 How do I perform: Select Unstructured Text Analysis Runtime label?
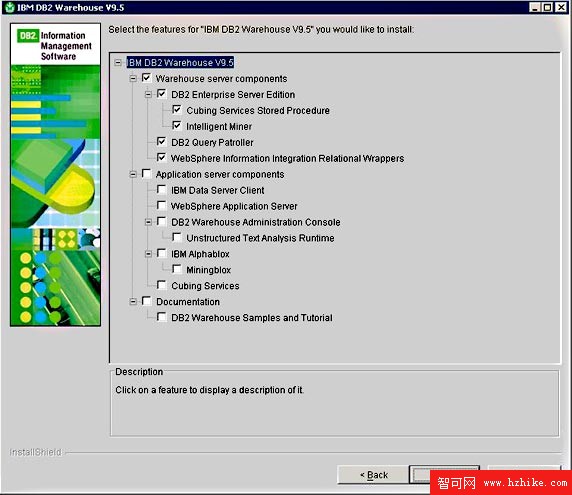(260, 238)
